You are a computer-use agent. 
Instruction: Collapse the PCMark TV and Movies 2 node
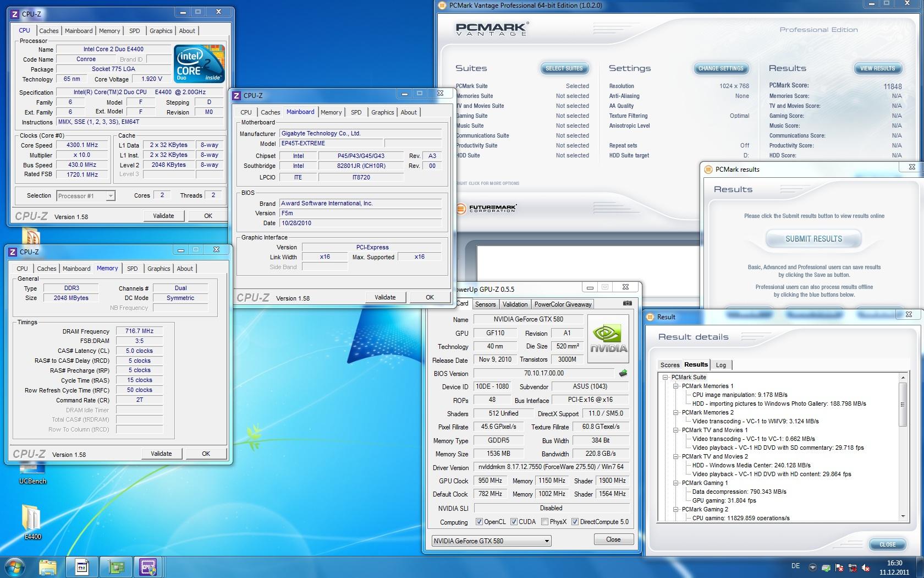(x=676, y=457)
